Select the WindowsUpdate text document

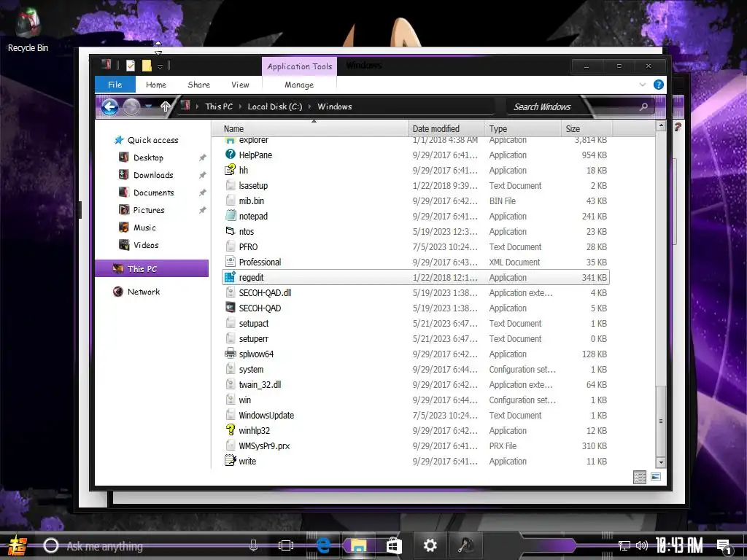tap(266, 415)
